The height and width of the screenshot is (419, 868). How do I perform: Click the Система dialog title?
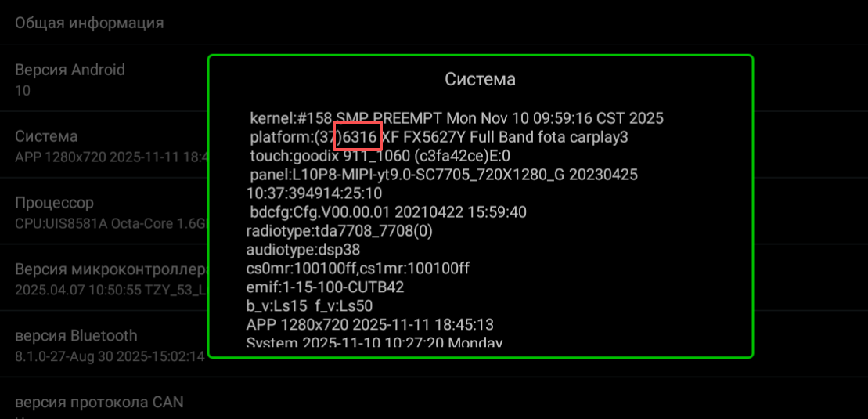tap(480, 79)
